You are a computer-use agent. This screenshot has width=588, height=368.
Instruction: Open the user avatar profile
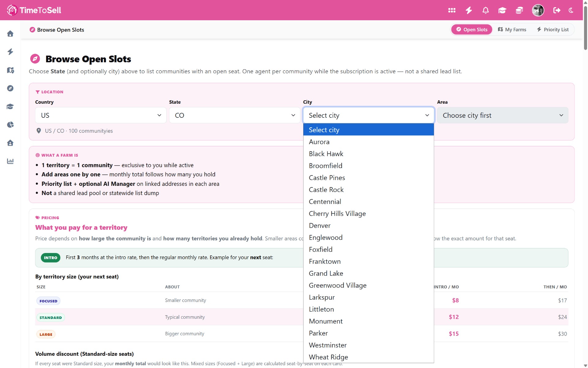[538, 10]
